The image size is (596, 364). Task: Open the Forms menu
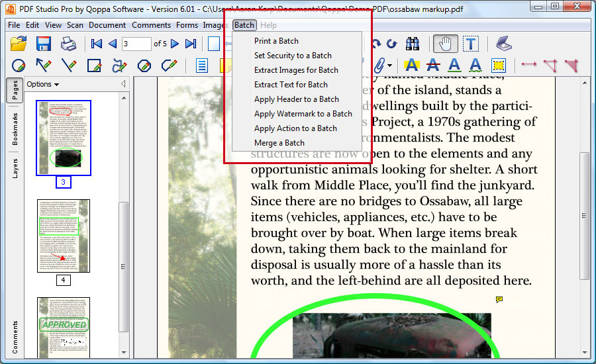click(187, 25)
